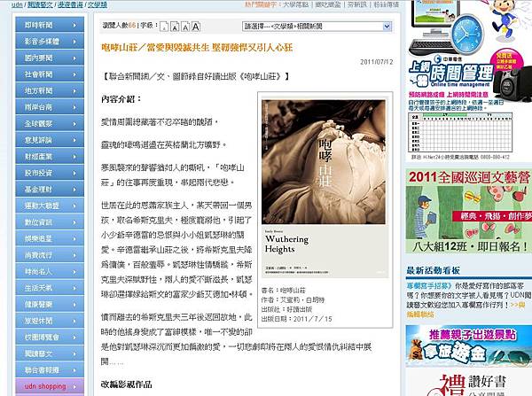This screenshot has width=532, height=396.
Task: Open the 國內要聞 sidebar menu
Action: (x=50, y=58)
